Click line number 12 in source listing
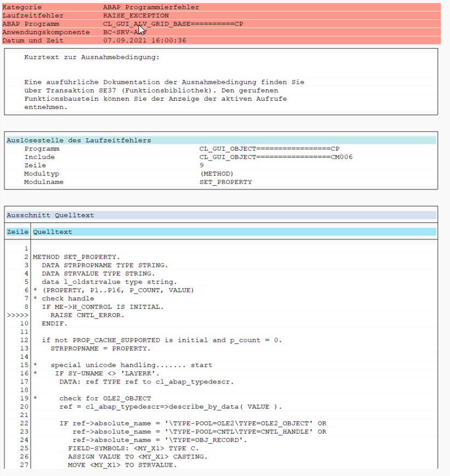The width and height of the screenshot is (450, 476). coord(24,340)
